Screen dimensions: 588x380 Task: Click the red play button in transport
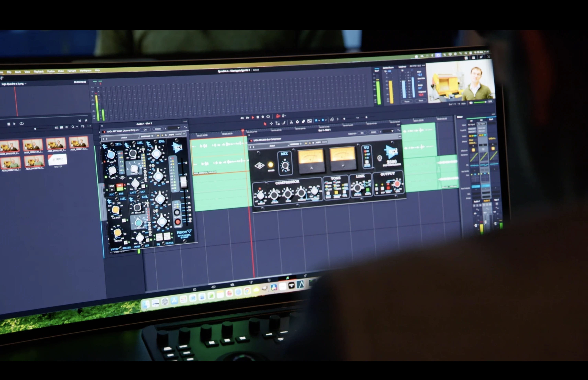point(253,117)
